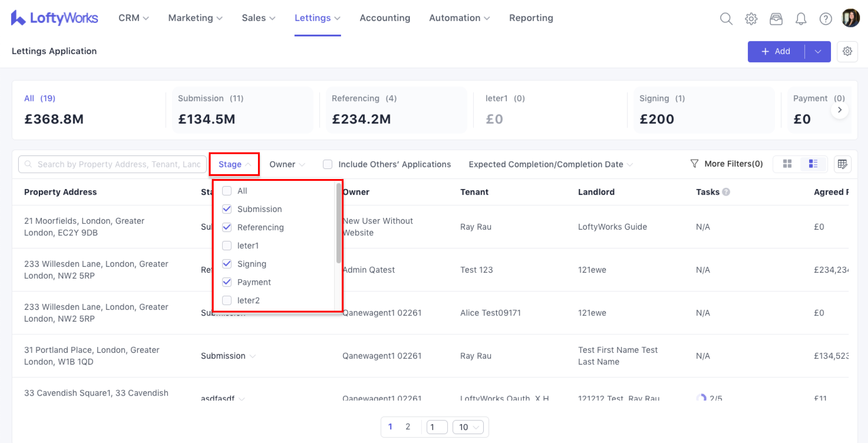Open the Accounting menu
Screen dimensions: 868x443
[x=385, y=18]
